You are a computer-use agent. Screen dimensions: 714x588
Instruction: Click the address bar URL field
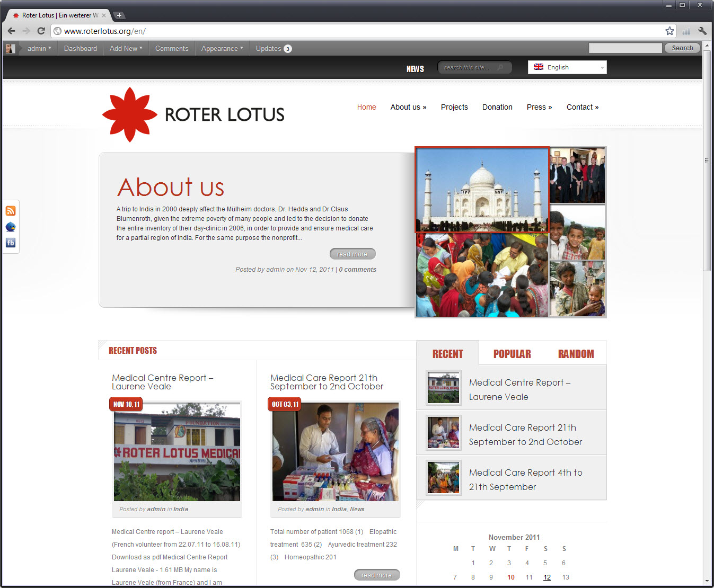360,31
